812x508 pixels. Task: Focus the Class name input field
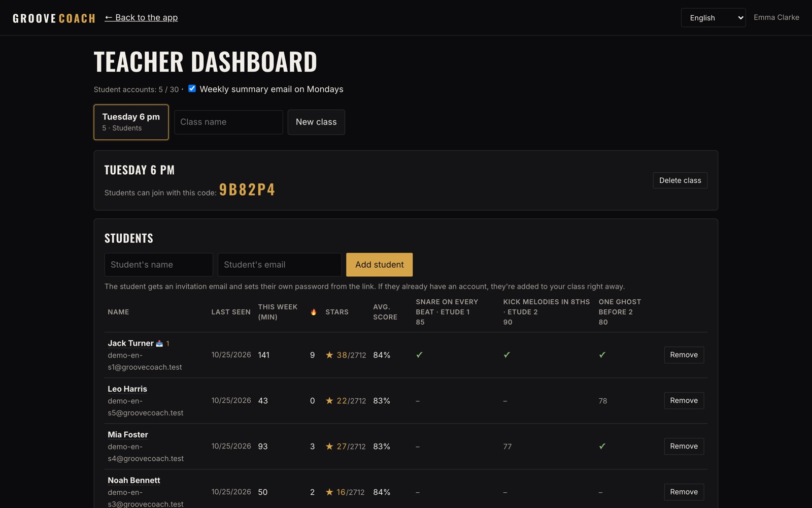(x=228, y=122)
